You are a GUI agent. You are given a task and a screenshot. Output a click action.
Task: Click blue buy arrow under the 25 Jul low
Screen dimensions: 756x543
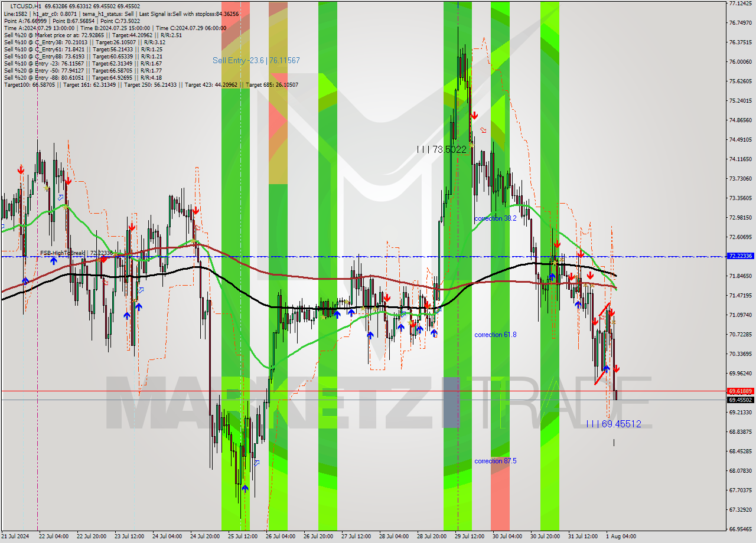click(x=245, y=488)
